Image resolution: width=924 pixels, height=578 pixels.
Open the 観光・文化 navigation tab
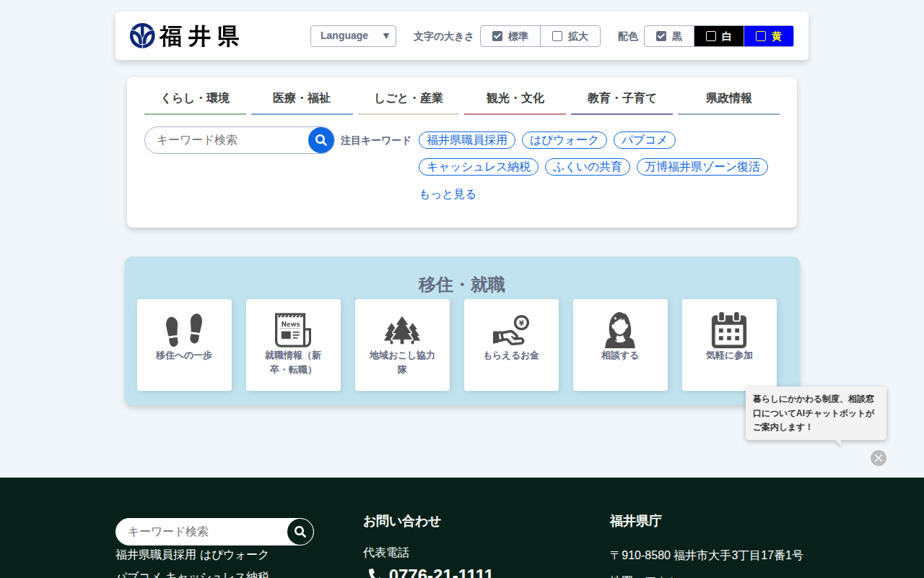click(x=515, y=98)
